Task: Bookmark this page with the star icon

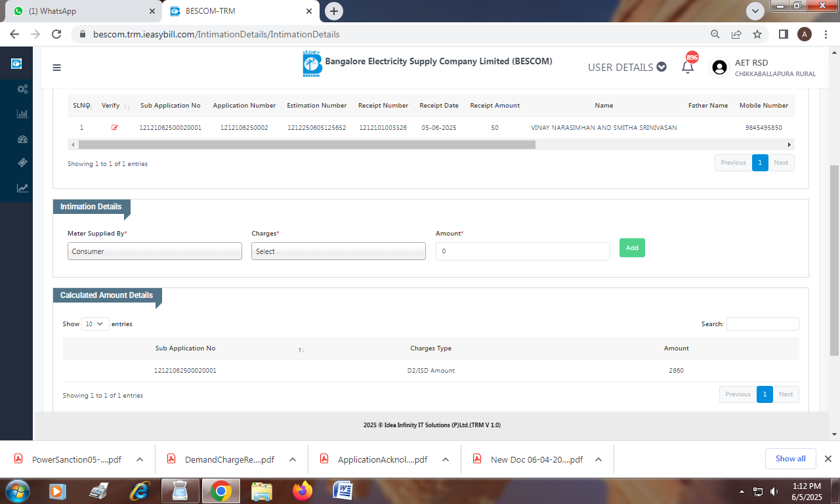Action: (x=757, y=34)
